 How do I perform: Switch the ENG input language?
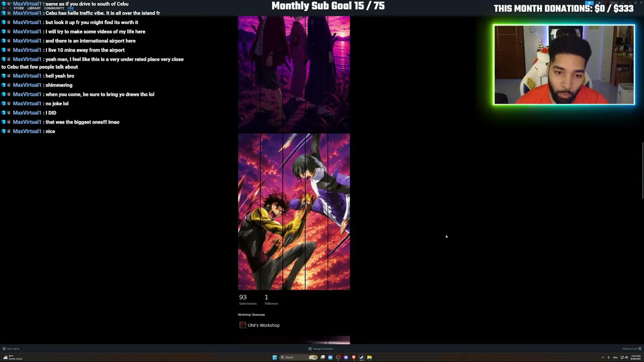[615, 357]
